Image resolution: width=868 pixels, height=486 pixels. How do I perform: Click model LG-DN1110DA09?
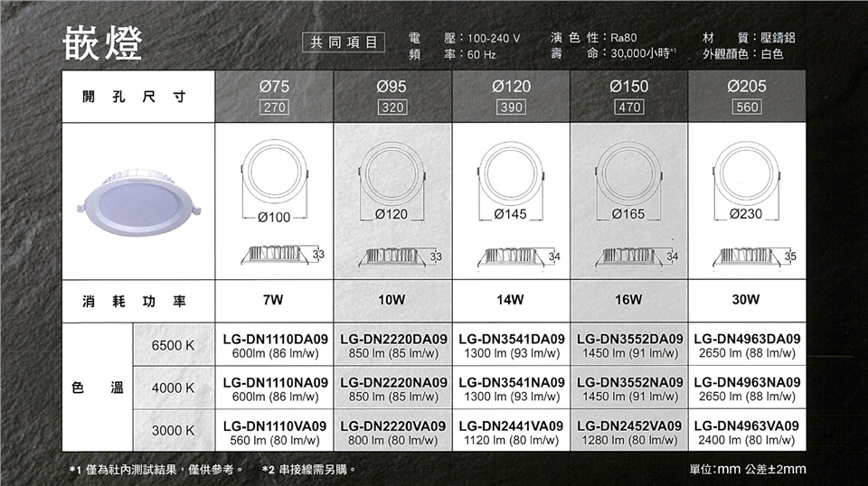coord(275,340)
